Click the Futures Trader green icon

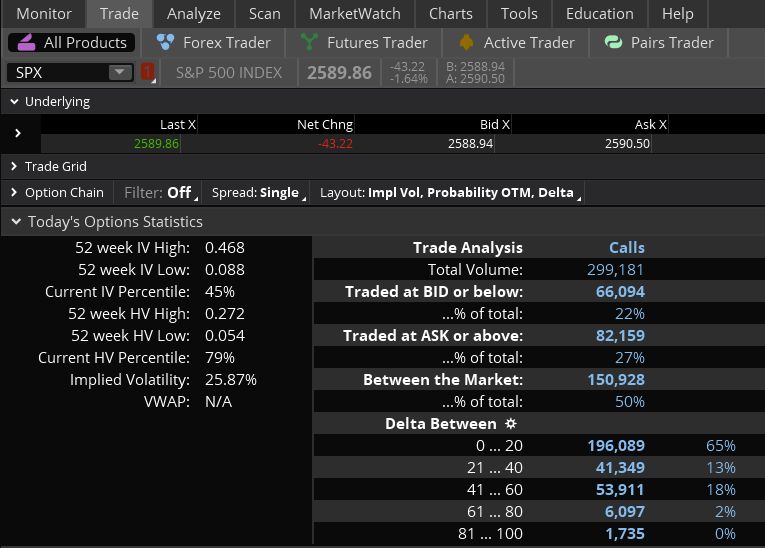(309, 42)
